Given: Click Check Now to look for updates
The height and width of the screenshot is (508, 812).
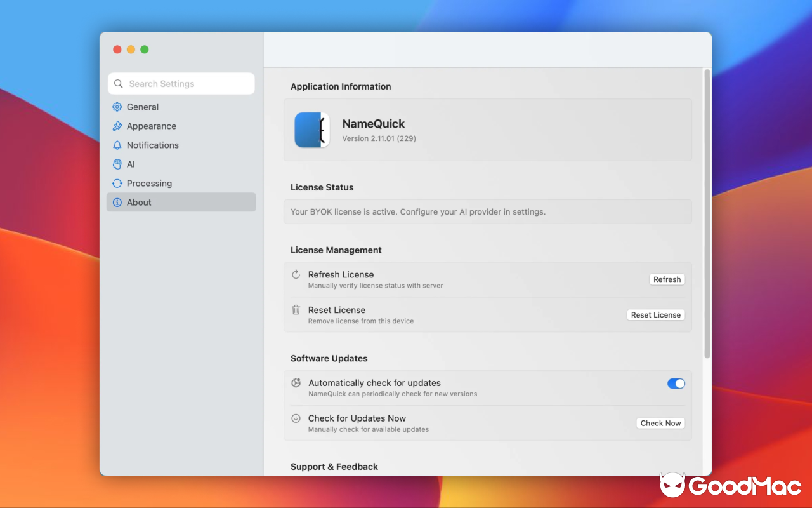Looking at the screenshot, I should 660,423.
